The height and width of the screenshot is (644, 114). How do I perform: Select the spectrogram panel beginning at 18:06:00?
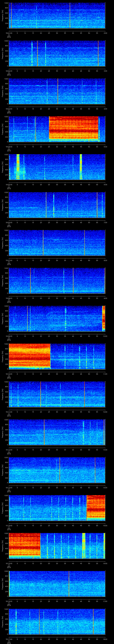click(57, 205)
